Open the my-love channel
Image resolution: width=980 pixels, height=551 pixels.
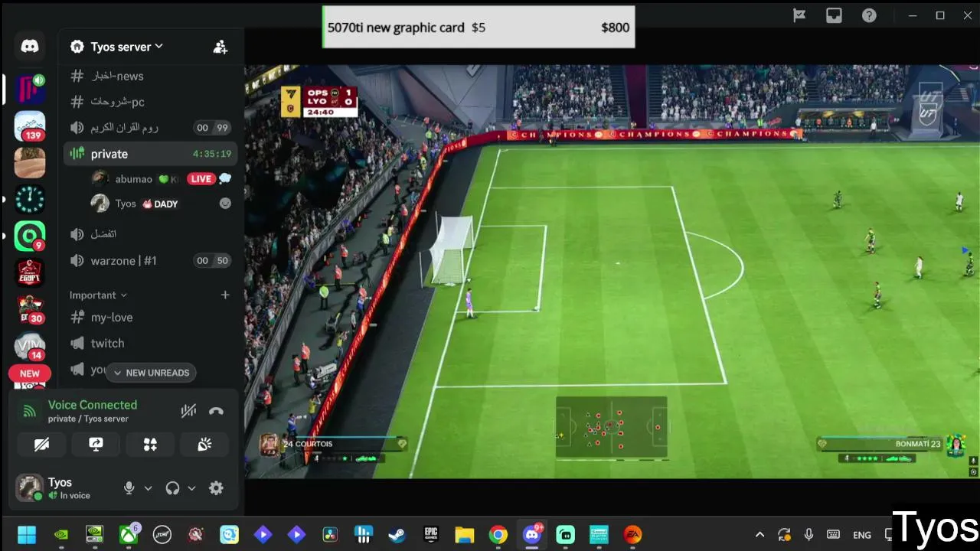click(x=149, y=317)
